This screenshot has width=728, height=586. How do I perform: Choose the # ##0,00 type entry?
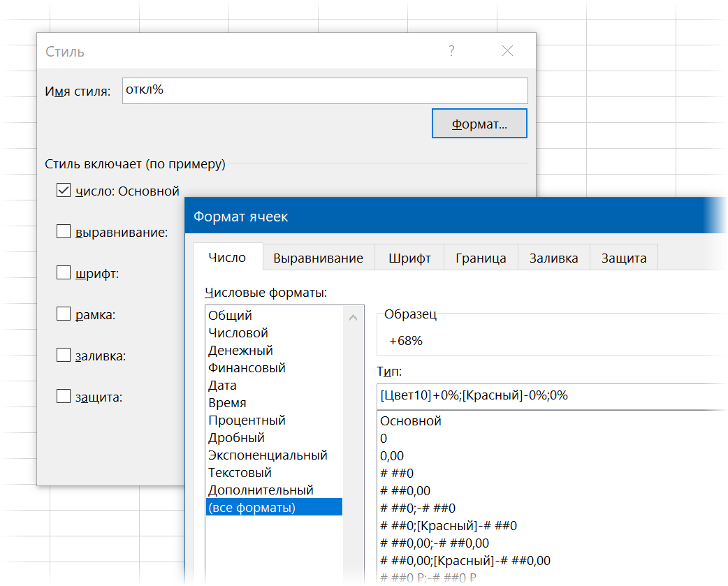551,491
